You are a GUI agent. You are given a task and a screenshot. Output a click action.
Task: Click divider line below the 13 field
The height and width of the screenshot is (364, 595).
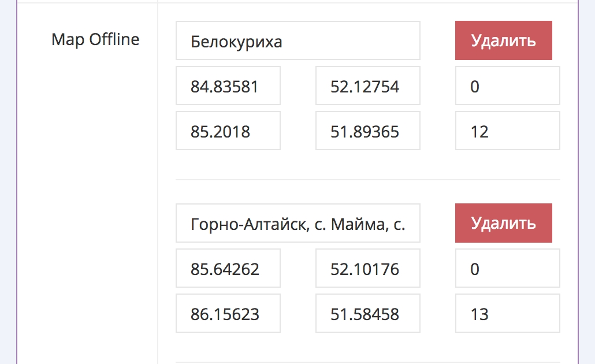click(x=367, y=362)
